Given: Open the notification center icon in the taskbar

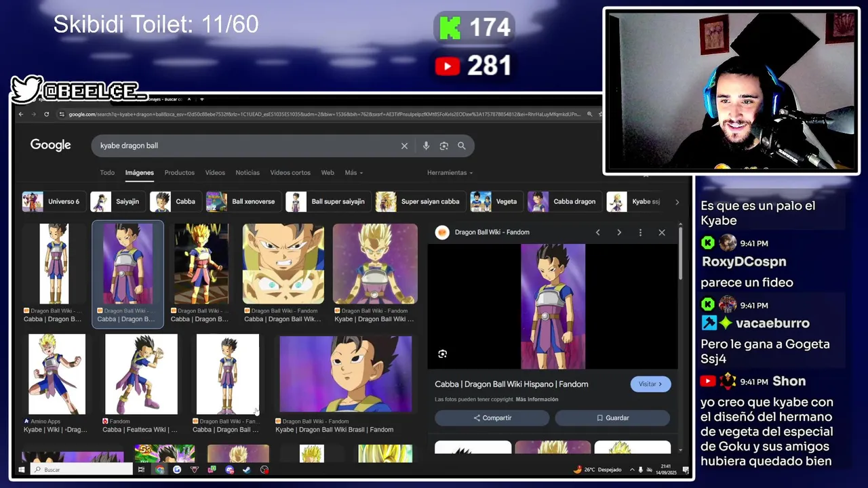Looking at the screenshot, I should tap(686, 469).
